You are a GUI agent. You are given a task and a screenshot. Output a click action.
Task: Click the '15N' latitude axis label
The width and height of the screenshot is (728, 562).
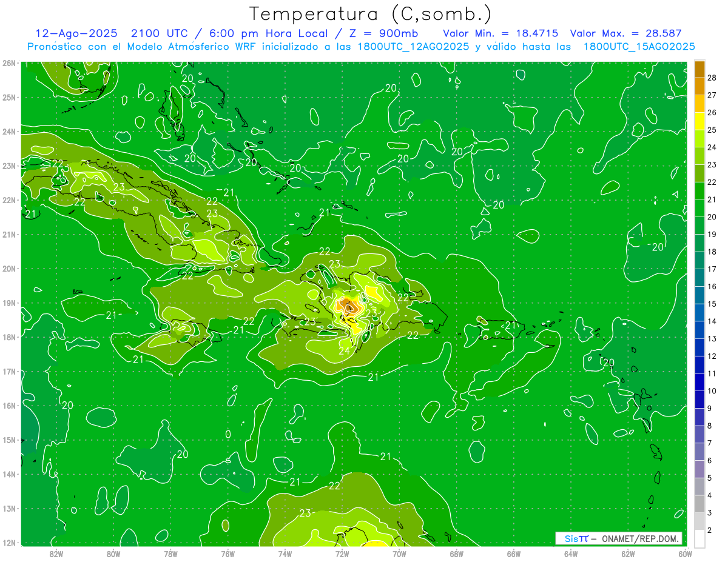click(8, 440)
